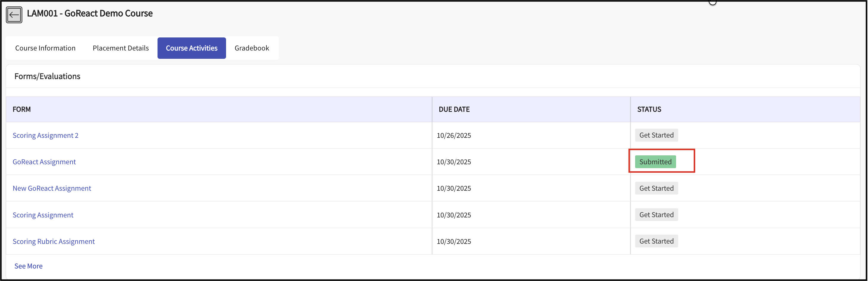Image resolution: width=868 pixels, height=281 pixels.
Task: Click the back arrow icon
Action: [14, 15]
